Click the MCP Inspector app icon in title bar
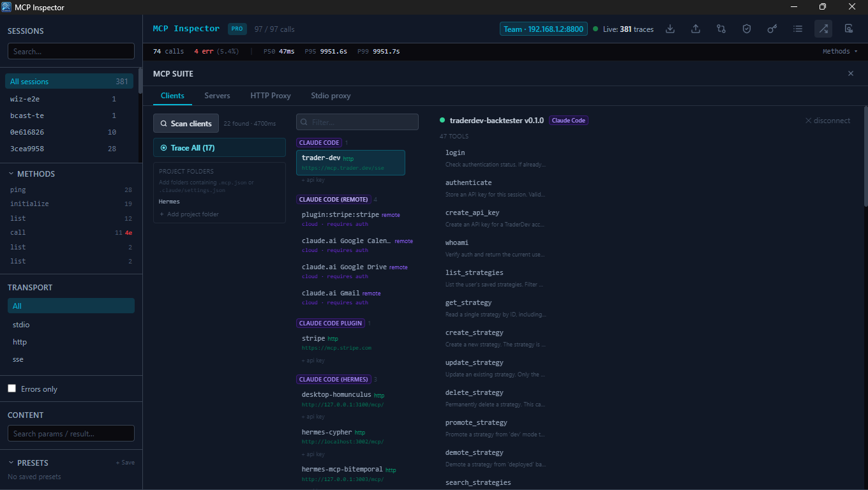This screenshot has height=490, width=868. pos(6,7)
